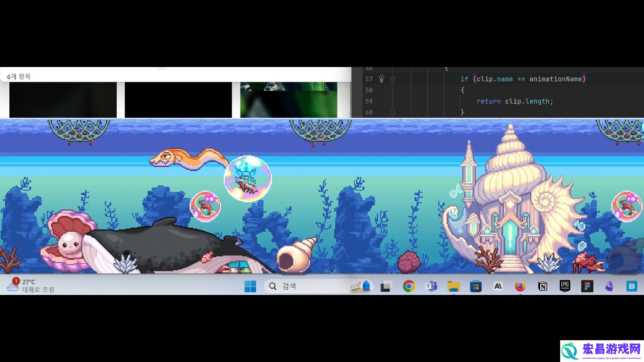Open the Windows Start menu

250,286
